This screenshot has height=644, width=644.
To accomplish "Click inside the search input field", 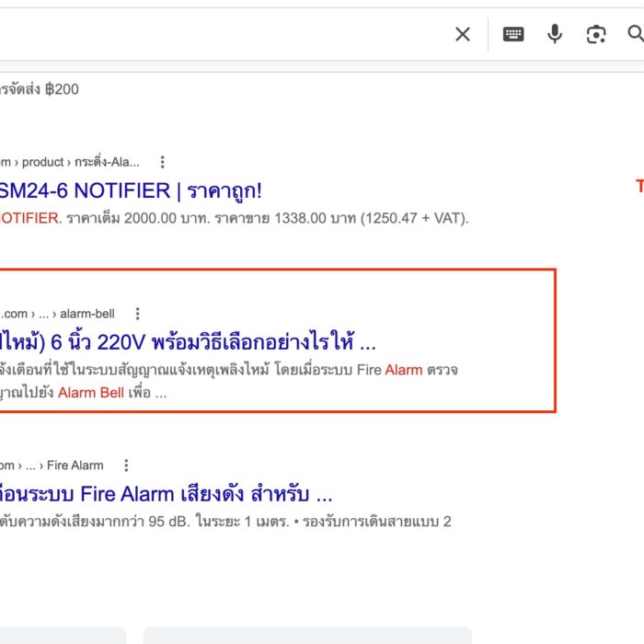I will tap(222, 34).
